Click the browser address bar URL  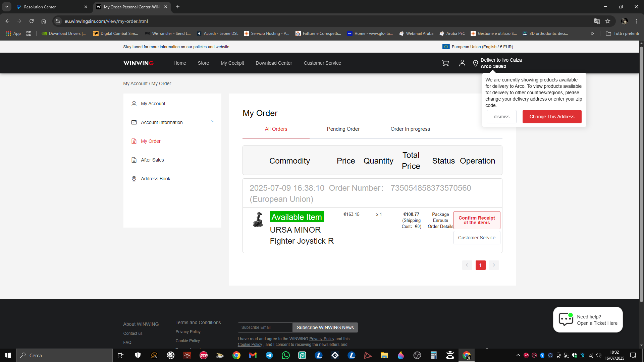(106, 21)
